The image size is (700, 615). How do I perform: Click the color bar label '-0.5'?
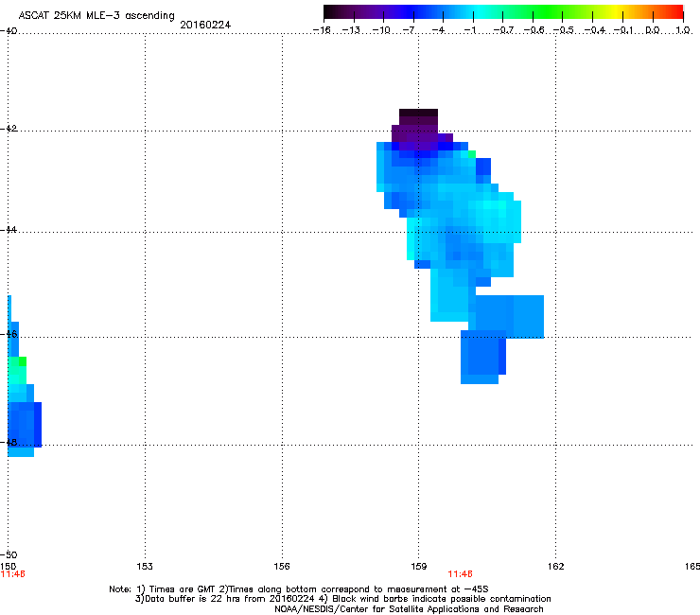pos(564,30)
